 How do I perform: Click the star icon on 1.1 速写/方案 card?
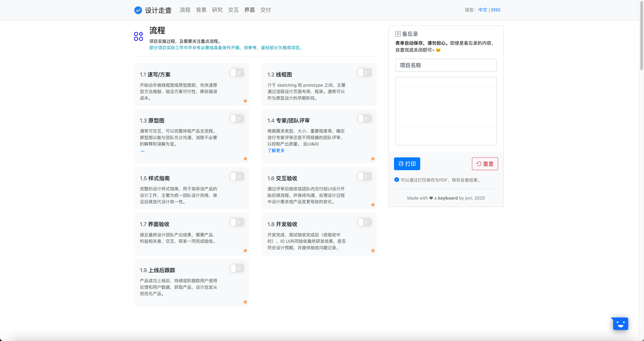[245, 101]
